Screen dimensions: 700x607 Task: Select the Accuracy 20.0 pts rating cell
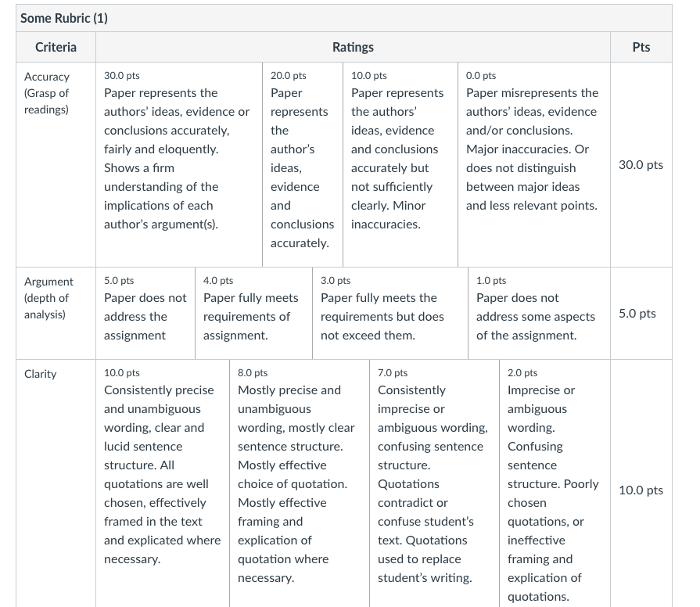(303, 164)
